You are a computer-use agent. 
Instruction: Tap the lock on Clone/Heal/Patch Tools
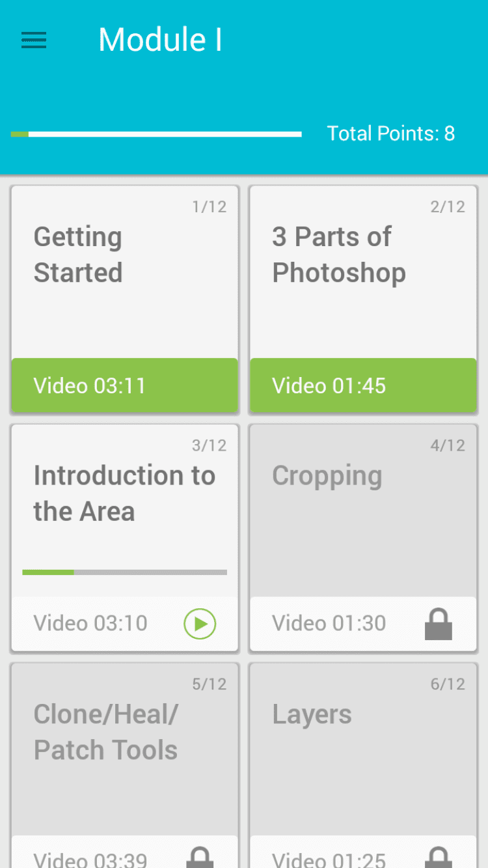tap(200, 858)
